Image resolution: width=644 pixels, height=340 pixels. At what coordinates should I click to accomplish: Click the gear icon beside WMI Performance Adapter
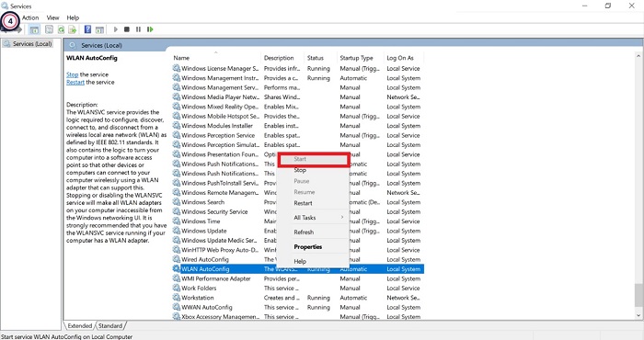(177, 278)
